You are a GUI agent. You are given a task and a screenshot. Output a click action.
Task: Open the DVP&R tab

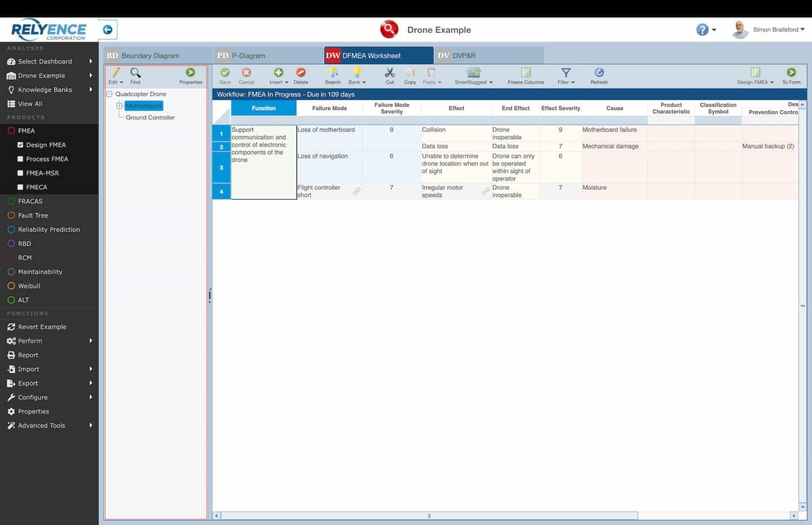(462, 55)
